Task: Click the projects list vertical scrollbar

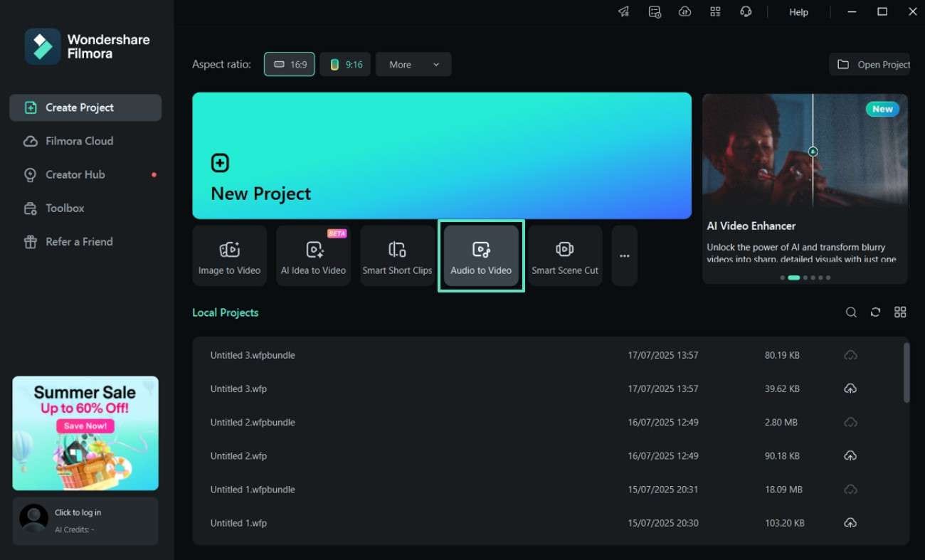Action: pos(906,373)
